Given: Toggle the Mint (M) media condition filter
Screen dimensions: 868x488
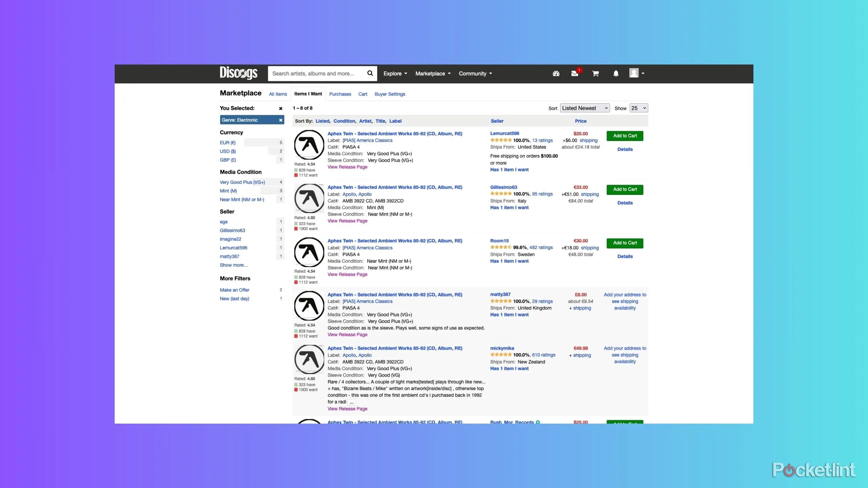Looking at the screenshot, I should tap(229, 191).
